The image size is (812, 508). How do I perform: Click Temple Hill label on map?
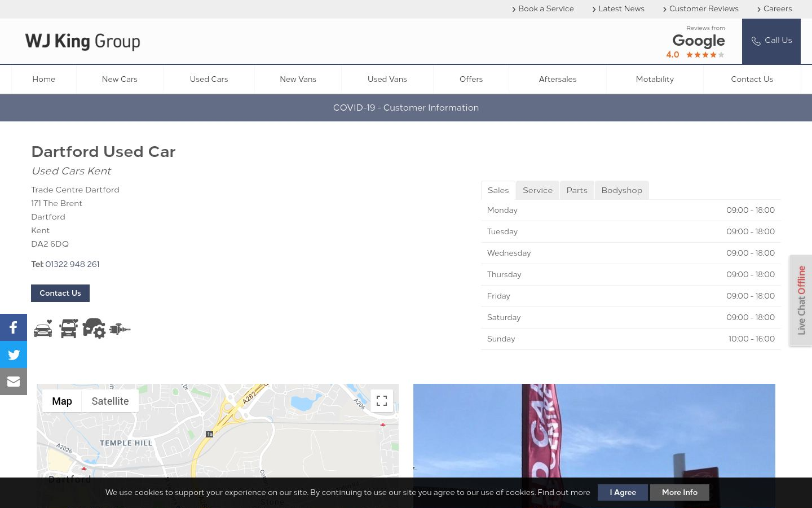126,443
